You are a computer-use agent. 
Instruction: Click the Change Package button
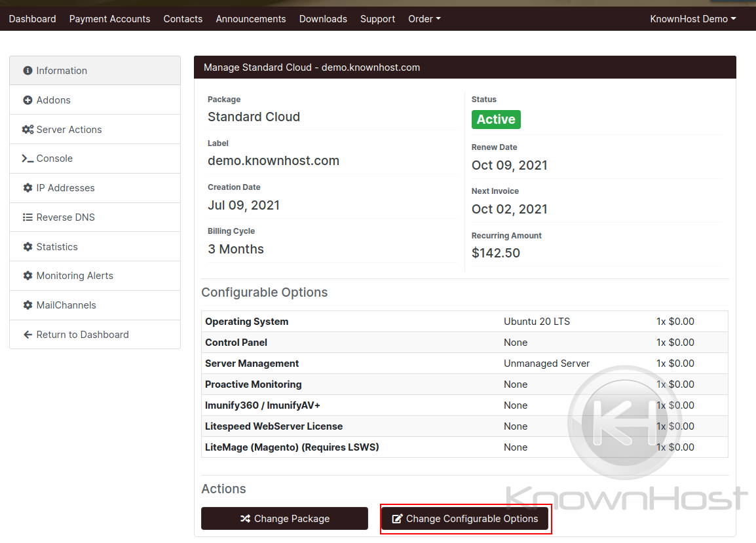pyautogui.click(x=284, y=518)
